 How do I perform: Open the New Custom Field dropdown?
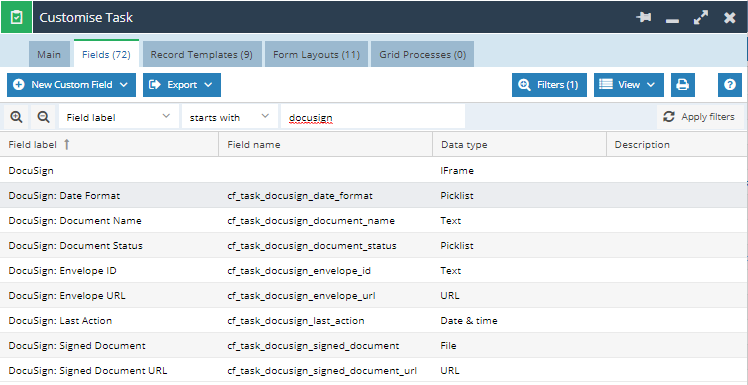point(72,85)
